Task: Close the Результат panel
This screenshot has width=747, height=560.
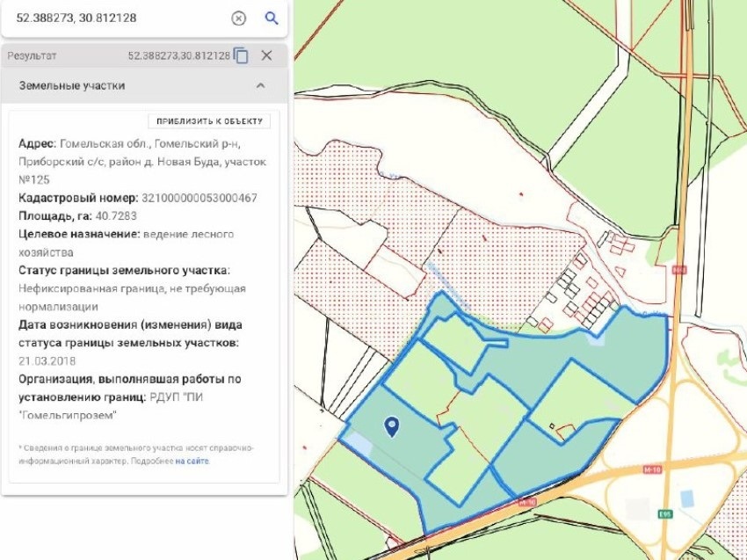Action: click(x=267, y=55)
